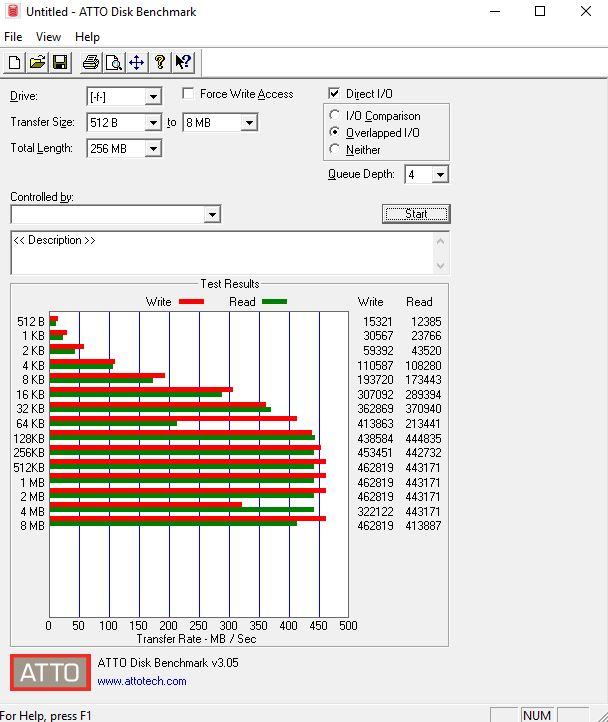Image resolution: width=608 pixels, height=722 pixels.
Task: Click the red Write legend swatch
Action: 191,302
